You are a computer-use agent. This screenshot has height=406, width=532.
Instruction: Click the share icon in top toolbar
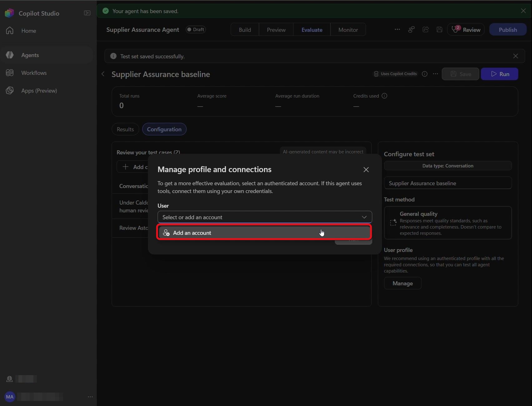(x=426, y=29)
